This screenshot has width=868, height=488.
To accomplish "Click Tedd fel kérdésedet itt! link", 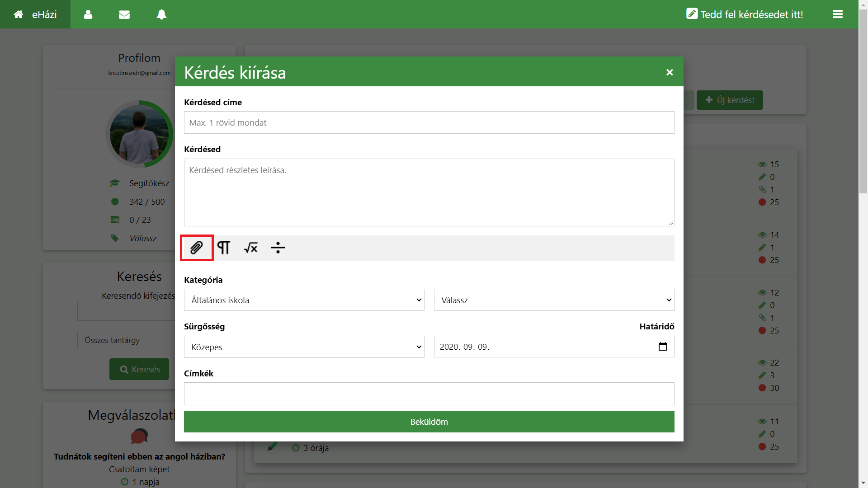I will (745, 14).
